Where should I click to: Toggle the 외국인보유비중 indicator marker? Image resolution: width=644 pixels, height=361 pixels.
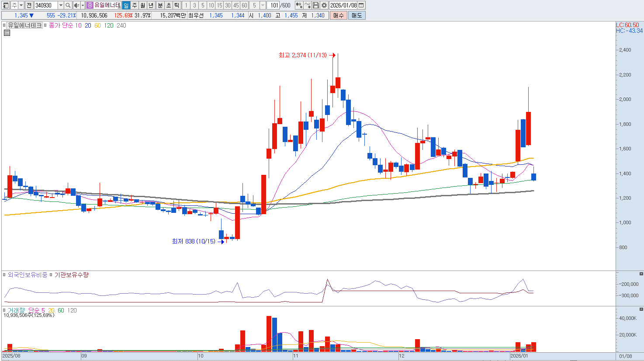pyautogui.click(x=5, y=275)
